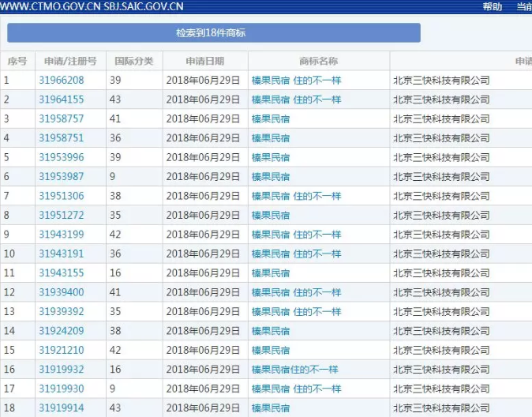
Task: Open registration number 31939392
Action: pyautogui.click(x=61, y=311)
